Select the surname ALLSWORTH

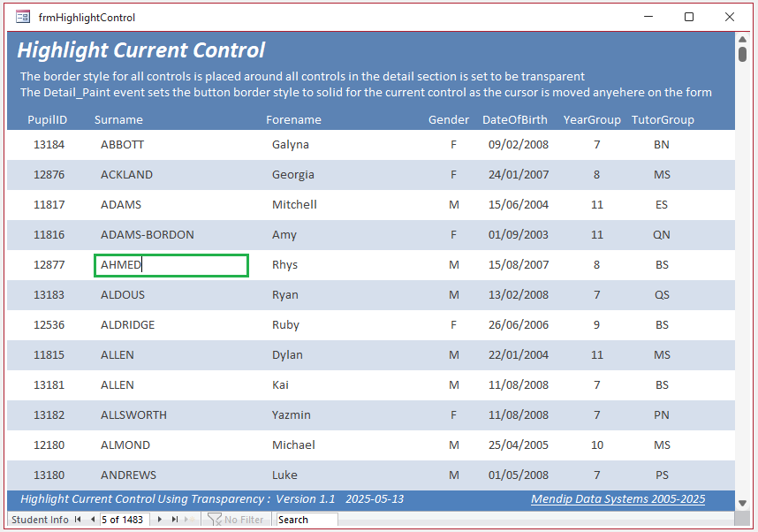coord(134,414)
